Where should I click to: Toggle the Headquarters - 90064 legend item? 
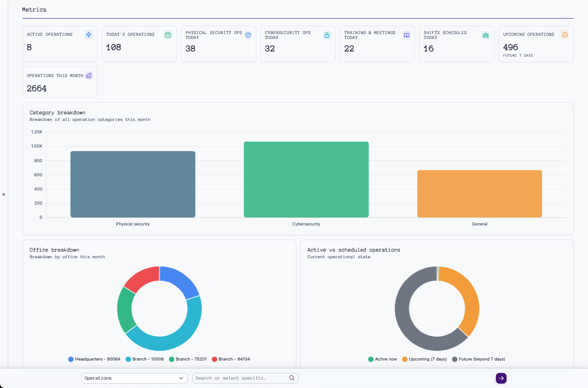94,359
